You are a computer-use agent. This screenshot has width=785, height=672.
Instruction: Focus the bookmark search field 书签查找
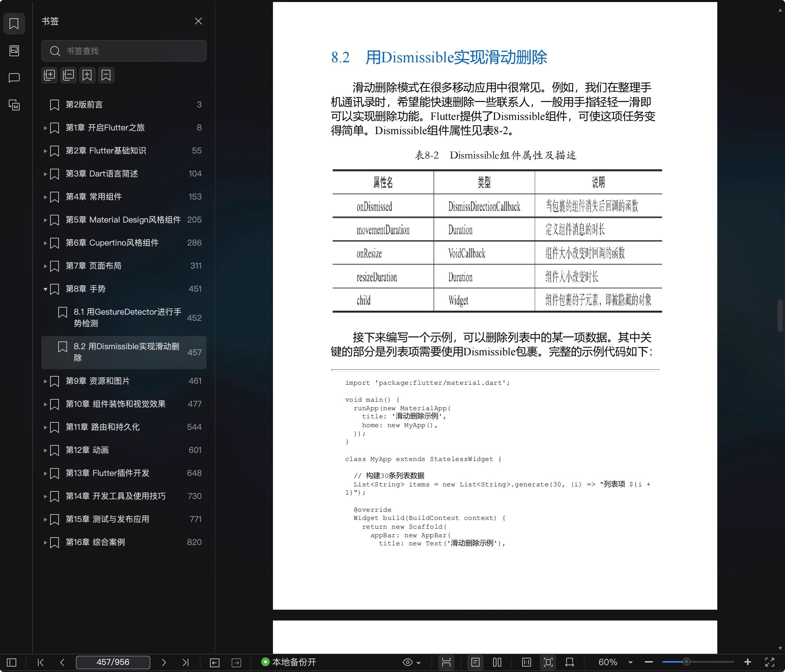coord(124,51)
